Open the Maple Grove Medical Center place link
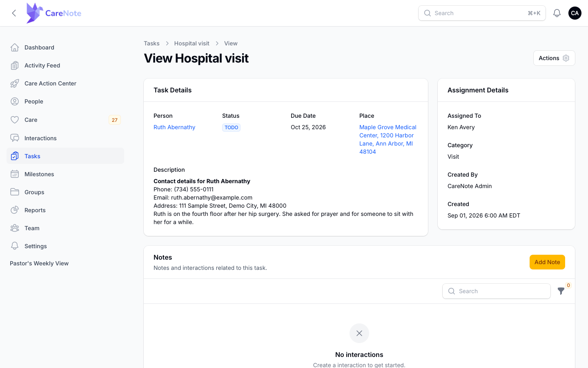 click(388, 139)
